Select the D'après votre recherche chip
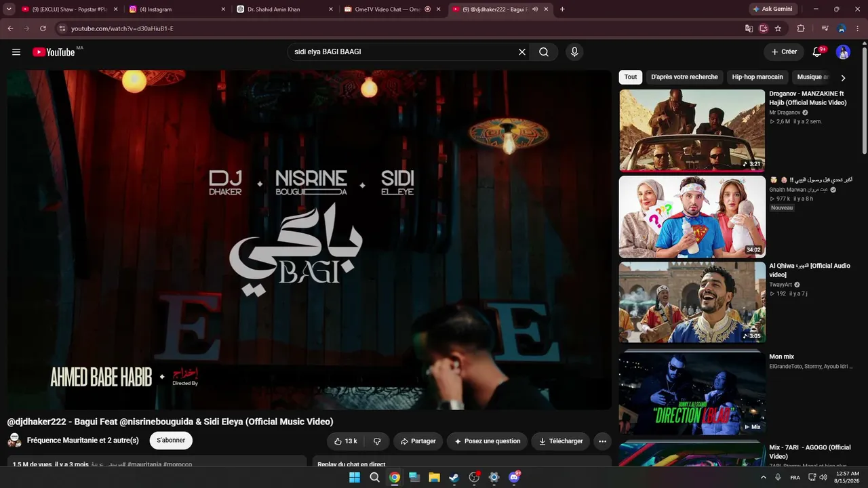Image resolution: width=868 pixels, height=488 pixels. pyautogui.click(x=684, y=77)
